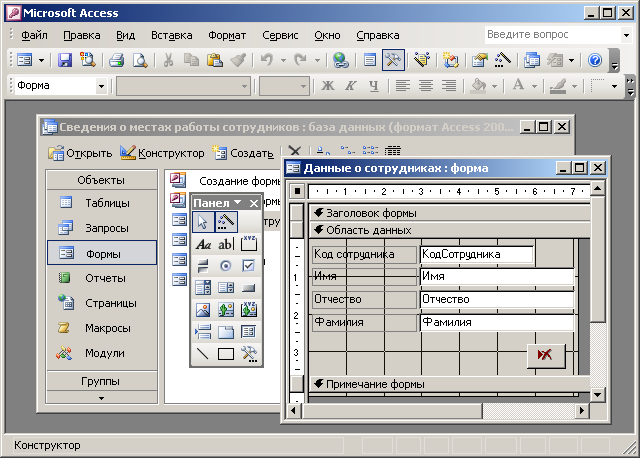Select the Tab Control tool in the toolbox

tap(226, 332)
